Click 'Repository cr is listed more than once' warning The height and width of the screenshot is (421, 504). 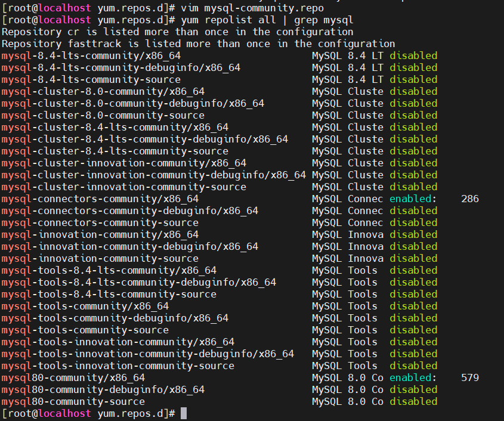tap(177, 32)
